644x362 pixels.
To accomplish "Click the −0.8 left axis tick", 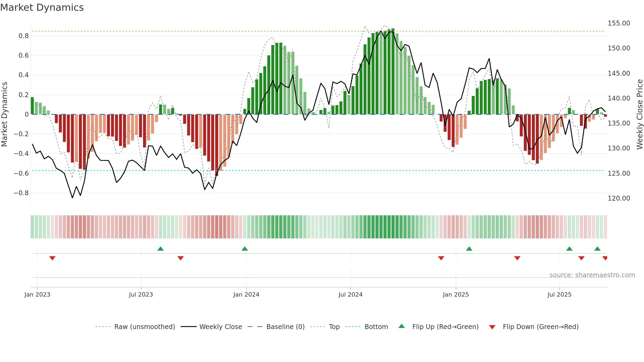I will point(21,193).
